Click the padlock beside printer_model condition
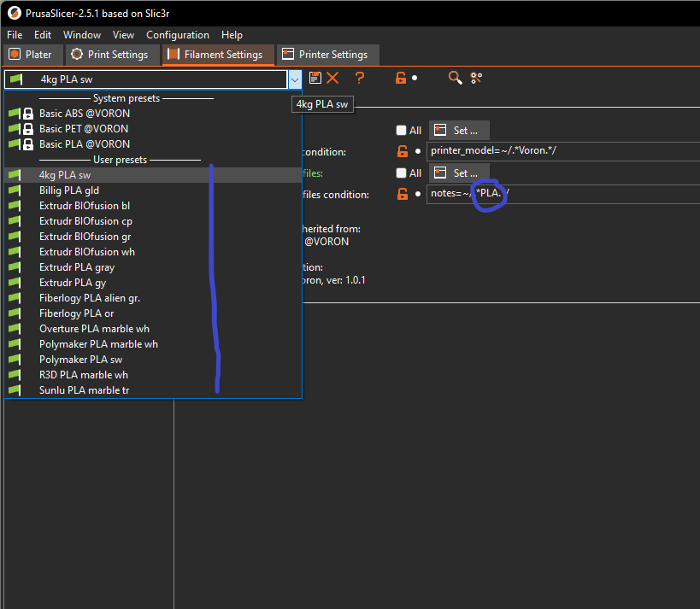The height and width of the screenshot is (609, 700). pos(401,150)
